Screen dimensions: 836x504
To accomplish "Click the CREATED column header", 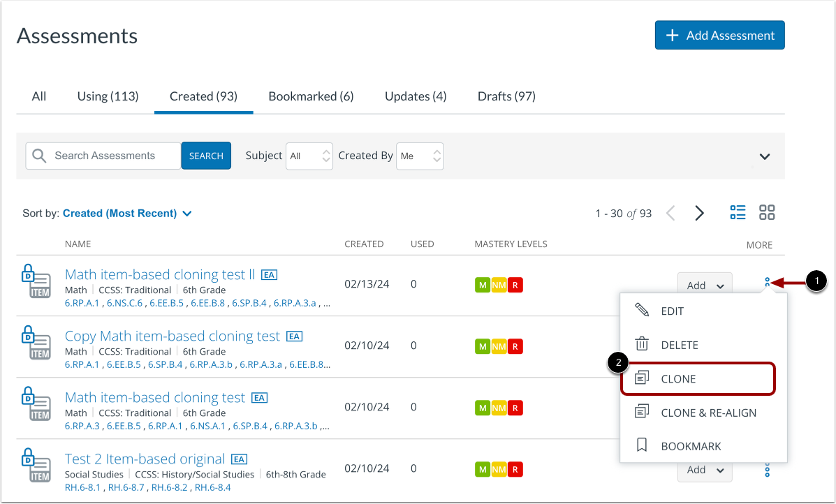I will click(x=364, y=244).
